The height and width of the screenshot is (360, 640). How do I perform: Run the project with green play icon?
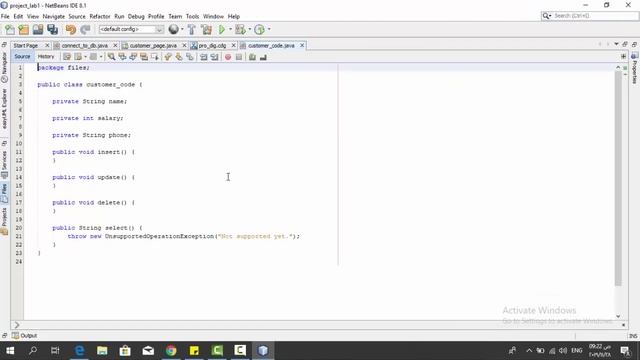coord(222,29)
